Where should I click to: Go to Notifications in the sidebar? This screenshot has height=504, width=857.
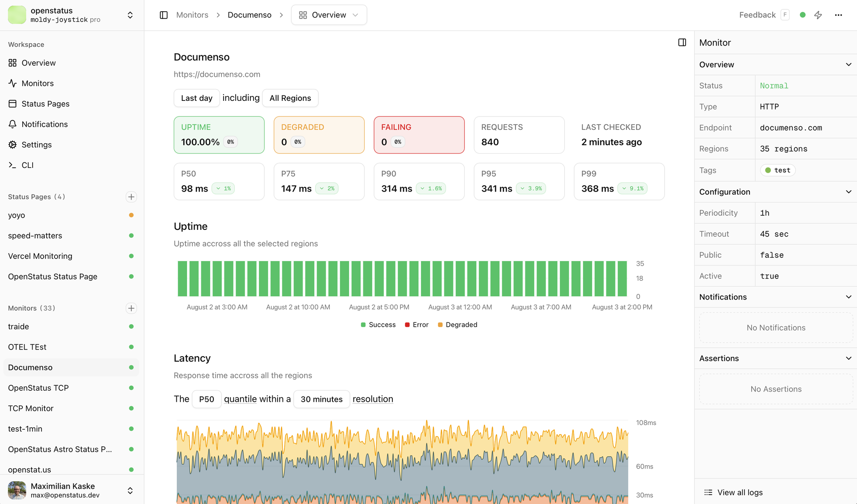(71, 124)
